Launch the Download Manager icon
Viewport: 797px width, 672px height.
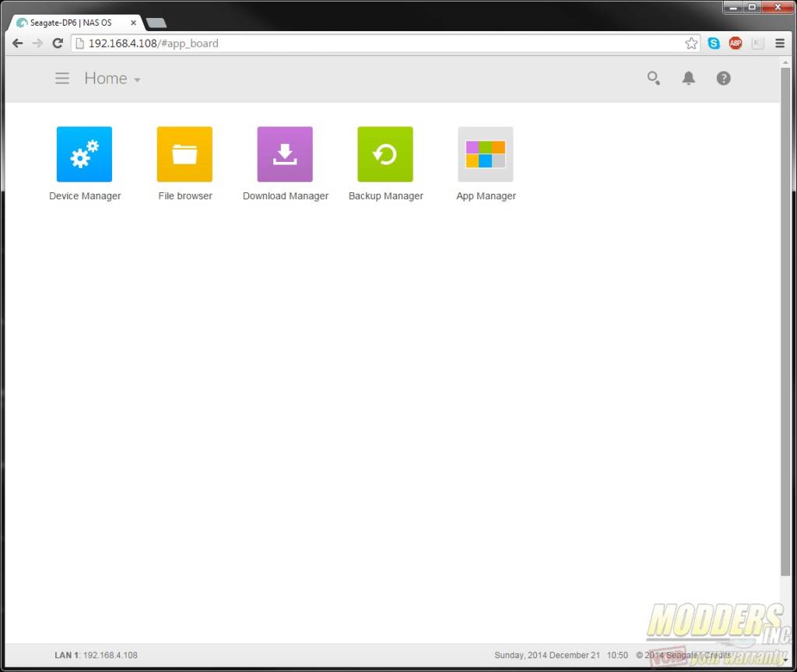[285, 154]
